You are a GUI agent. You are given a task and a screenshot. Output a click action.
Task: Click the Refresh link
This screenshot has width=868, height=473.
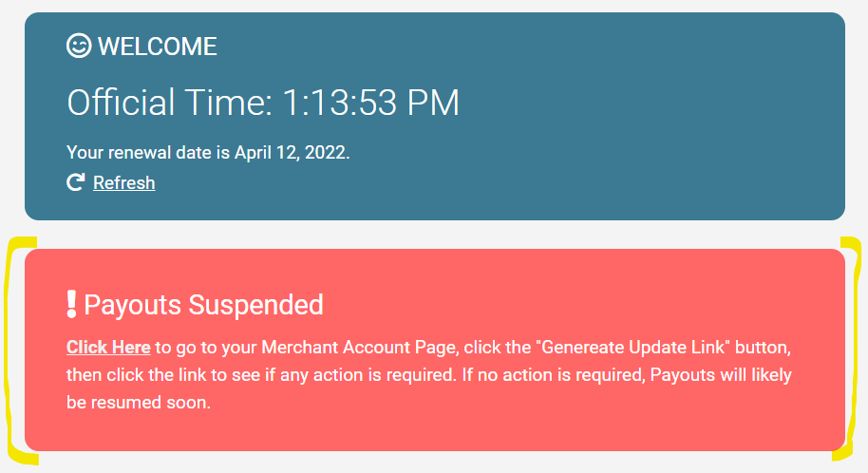tap(123, 182)
